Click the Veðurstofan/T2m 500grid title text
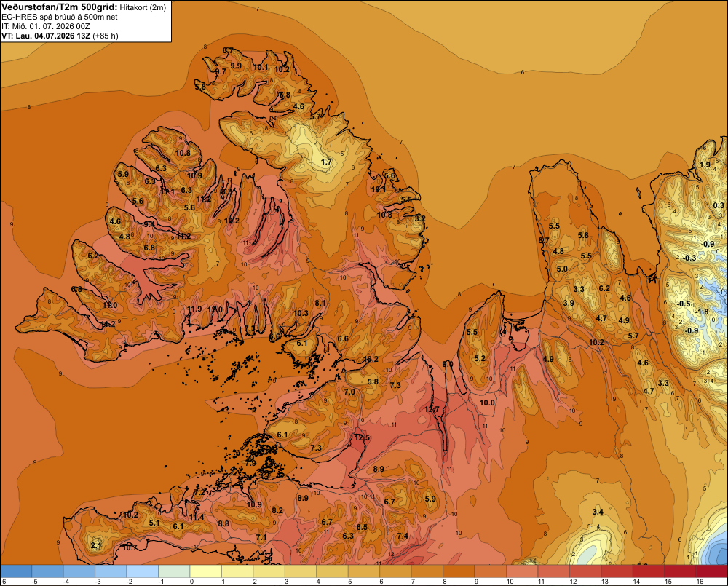The width and height of the screenshot is (728, 586). (60, 7)
